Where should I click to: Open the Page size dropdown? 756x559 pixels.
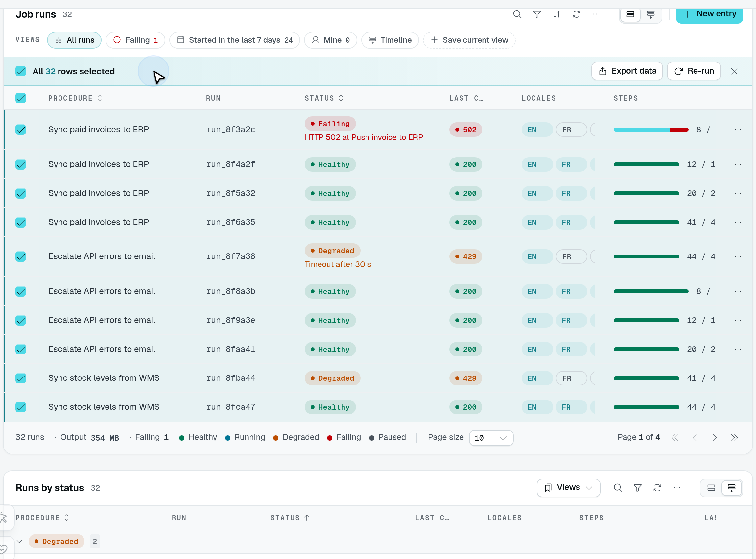coord(491,438)
